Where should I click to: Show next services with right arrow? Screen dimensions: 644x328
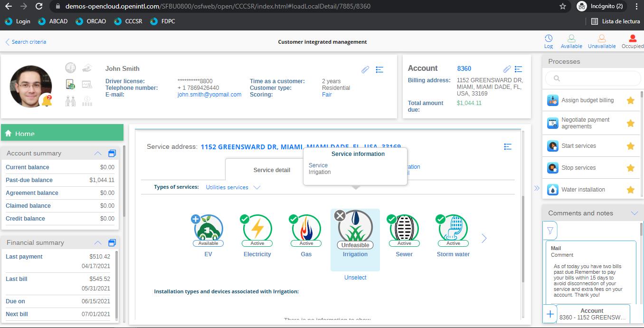pos(484,238)
